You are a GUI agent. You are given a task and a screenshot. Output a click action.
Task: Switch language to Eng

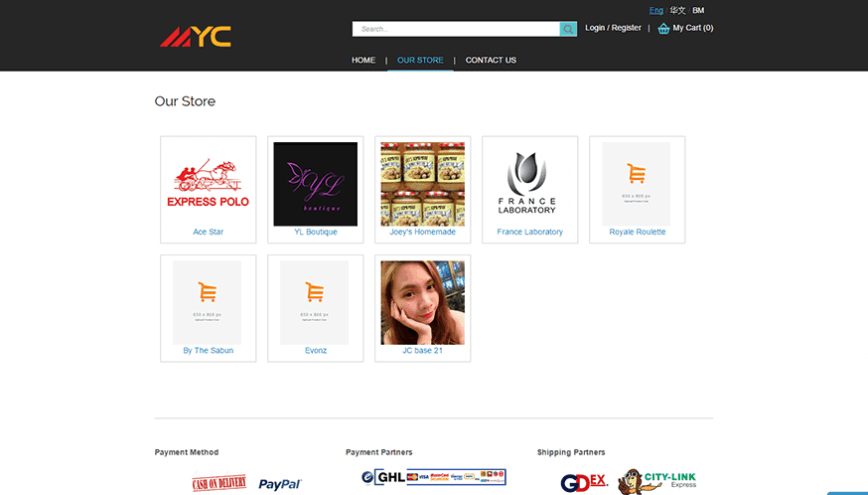pyautogui.click(x=655, y=10)
